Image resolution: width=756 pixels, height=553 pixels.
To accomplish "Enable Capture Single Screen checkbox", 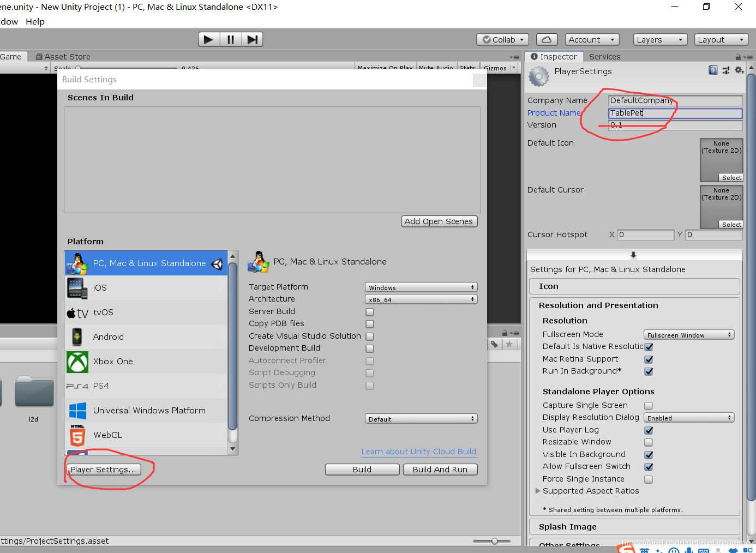I will pyautogui.click(x=649, y=406).
